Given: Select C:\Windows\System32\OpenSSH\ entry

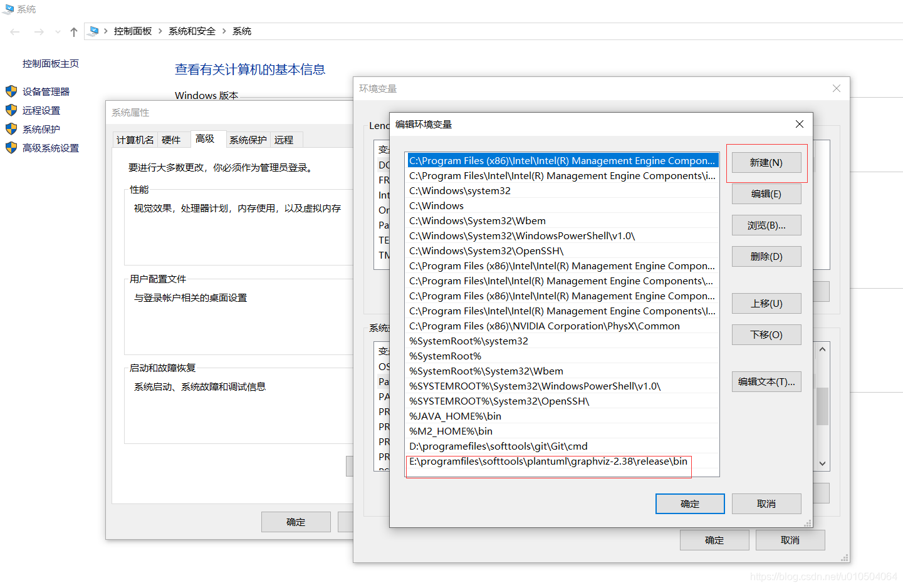Looking at the screenshot, I should coord(562,250).
